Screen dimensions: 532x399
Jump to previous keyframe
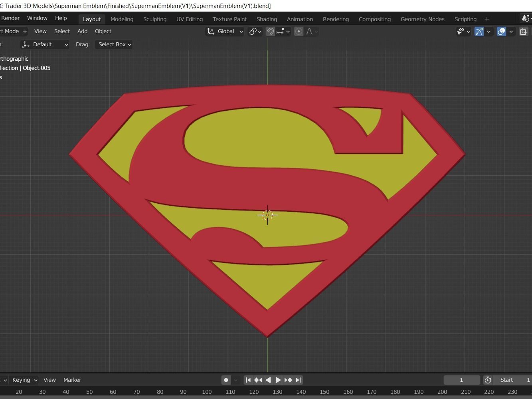(258, 380)
